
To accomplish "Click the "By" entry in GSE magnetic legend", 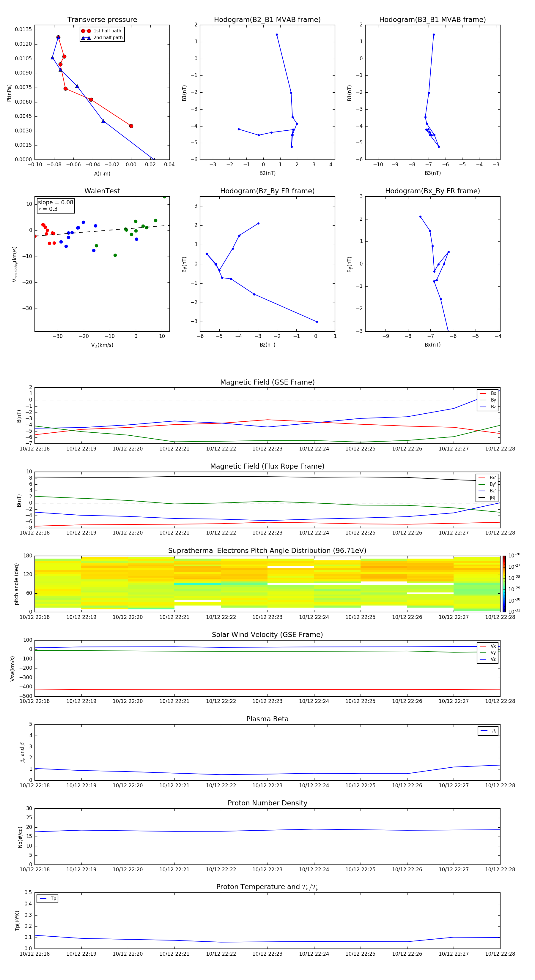I will tap(488, 400).
